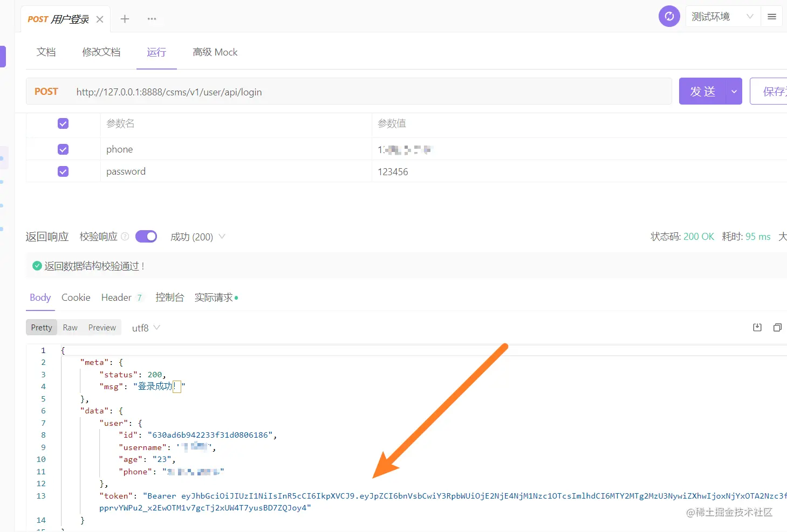
Task: Open the hamburger menu icon
Action: click(772, 17)
